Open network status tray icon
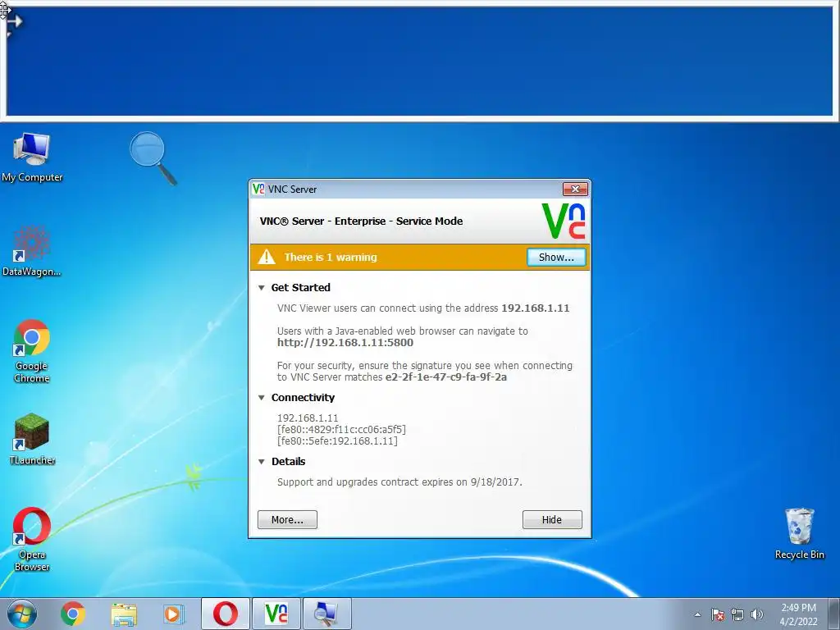840x630 pixels. coord(737,614)
